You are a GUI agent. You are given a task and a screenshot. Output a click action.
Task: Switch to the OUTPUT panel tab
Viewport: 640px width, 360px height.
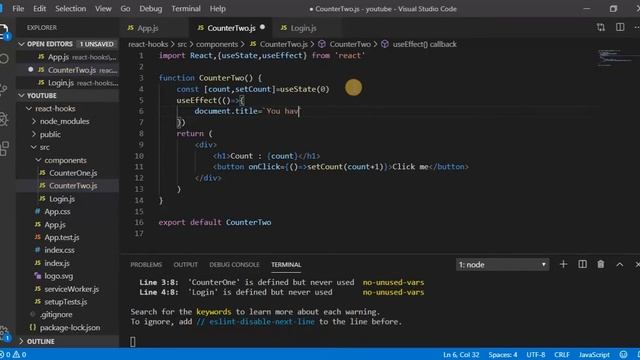tap(185, 264)
